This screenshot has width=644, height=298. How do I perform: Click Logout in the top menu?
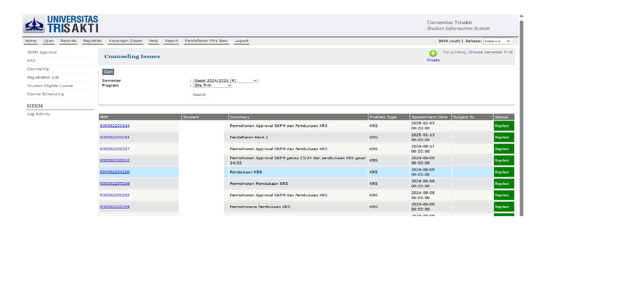pos(242,41)
